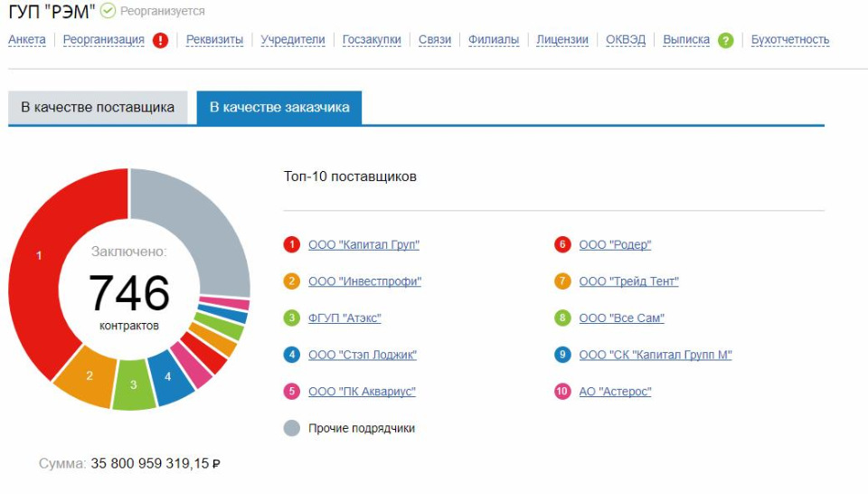
Task: Open supplier ООО "Все Сам"
Action: coord(622,318)
